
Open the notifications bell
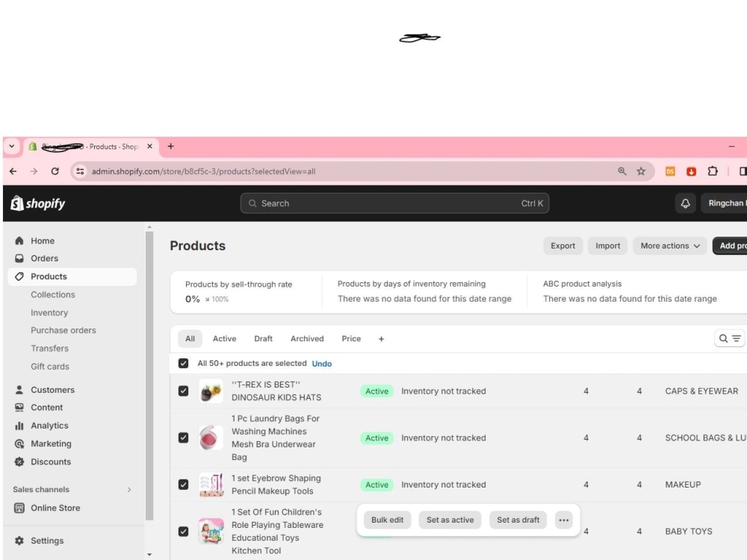coord(685,203)
